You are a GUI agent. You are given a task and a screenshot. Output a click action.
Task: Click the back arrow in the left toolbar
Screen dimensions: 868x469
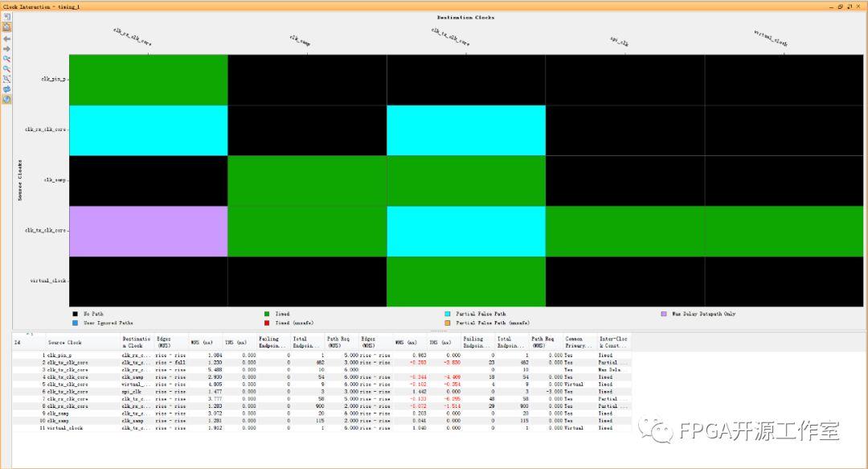coord(7,38)
